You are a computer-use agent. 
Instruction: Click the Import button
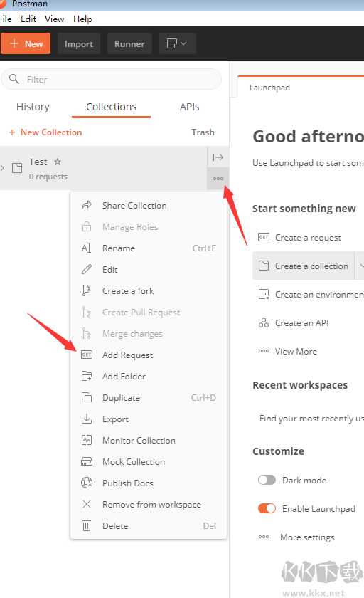(79, 43)
